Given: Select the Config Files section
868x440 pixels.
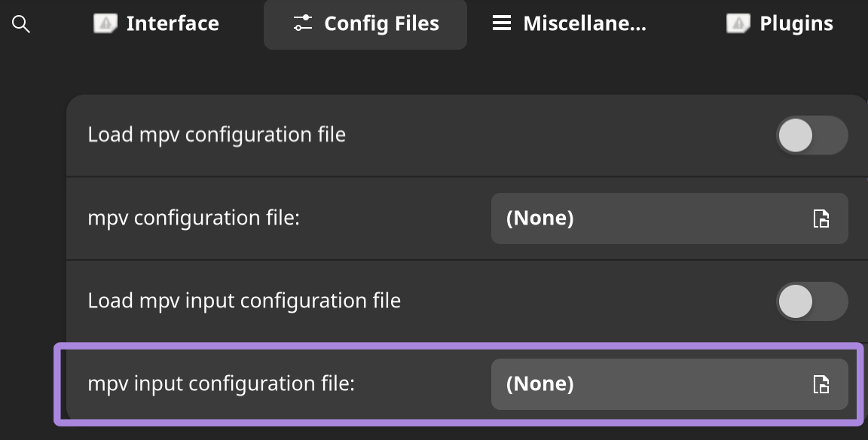Looking at the screenshot, I should [365, 23].
